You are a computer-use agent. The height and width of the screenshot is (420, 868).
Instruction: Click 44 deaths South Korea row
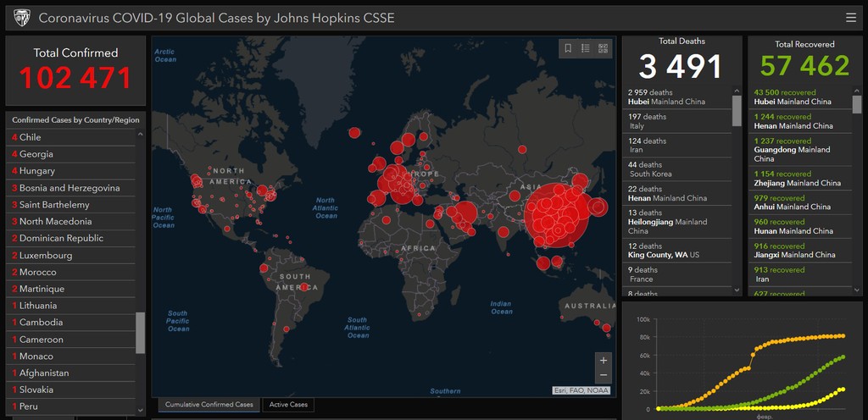[677, 169]
